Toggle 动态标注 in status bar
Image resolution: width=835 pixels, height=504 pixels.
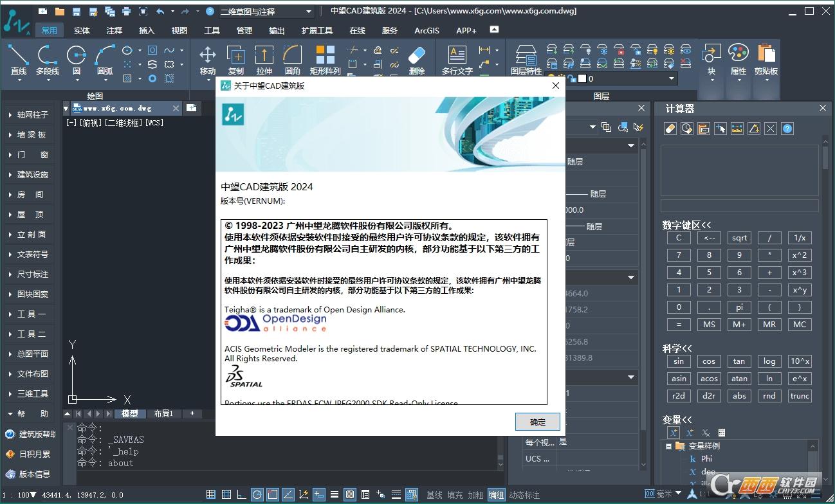tap(524, 494)
